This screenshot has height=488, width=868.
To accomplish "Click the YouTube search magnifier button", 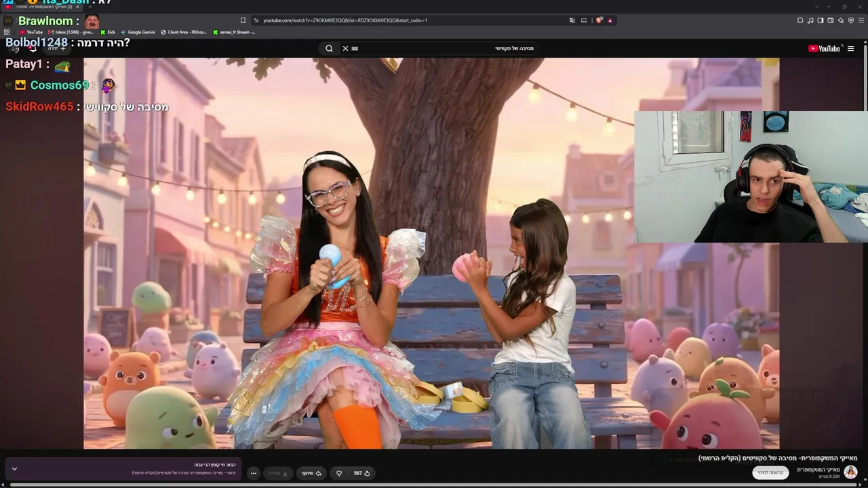I will click(329, 49).
